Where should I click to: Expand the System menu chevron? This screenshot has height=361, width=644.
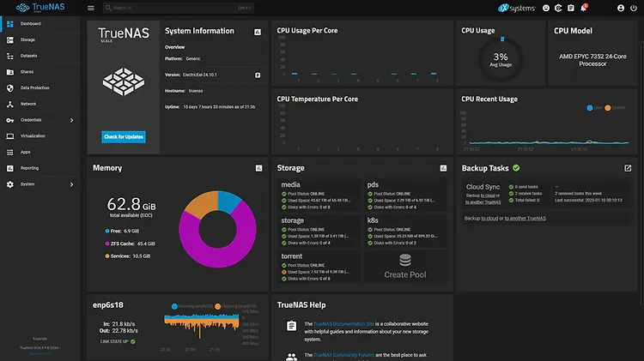(x=71, y=184)
